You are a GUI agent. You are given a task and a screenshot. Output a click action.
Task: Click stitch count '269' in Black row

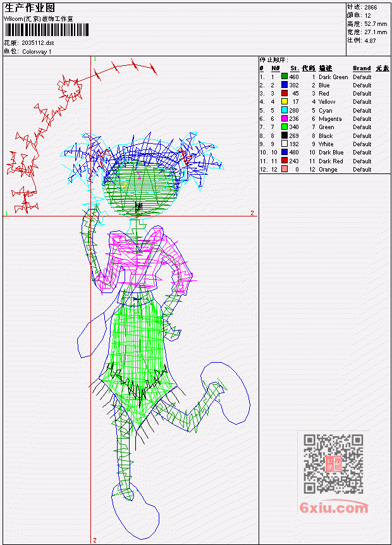(x=294, y=136)
